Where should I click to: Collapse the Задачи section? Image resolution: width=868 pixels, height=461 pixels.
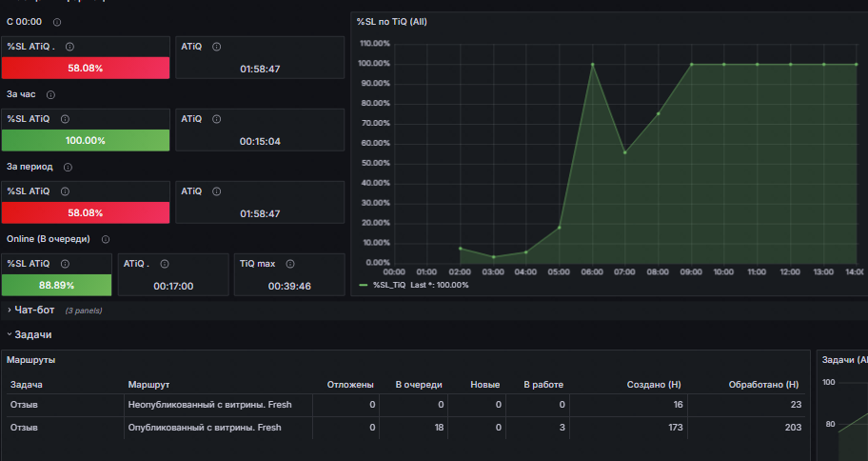tap(30, 334)
